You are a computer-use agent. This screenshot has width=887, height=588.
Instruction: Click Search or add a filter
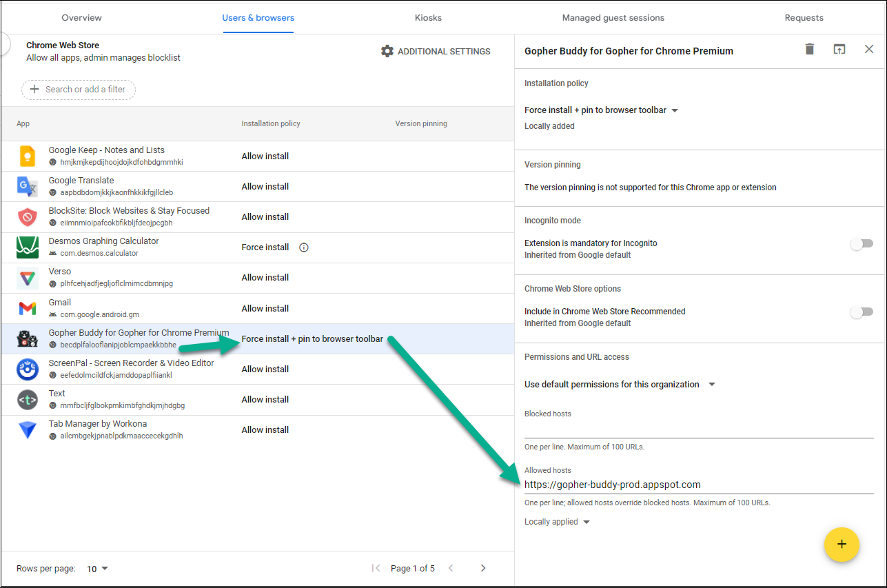point(79,89)
